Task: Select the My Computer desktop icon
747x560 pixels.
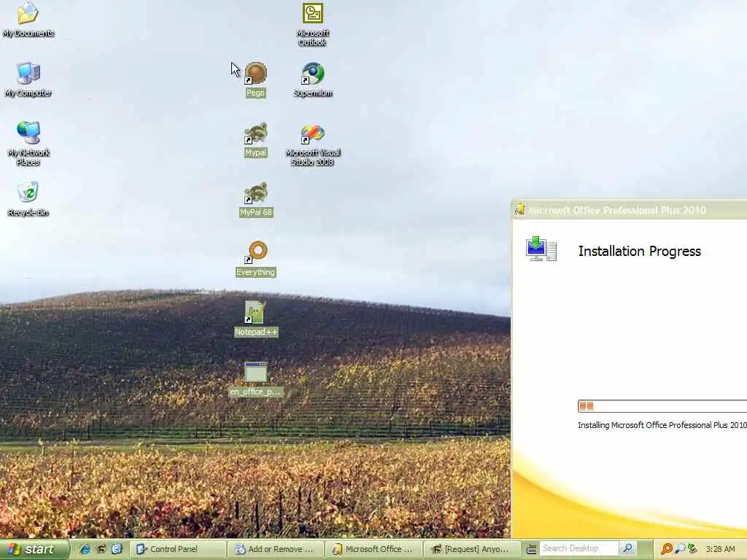Action: click(28, 79)
